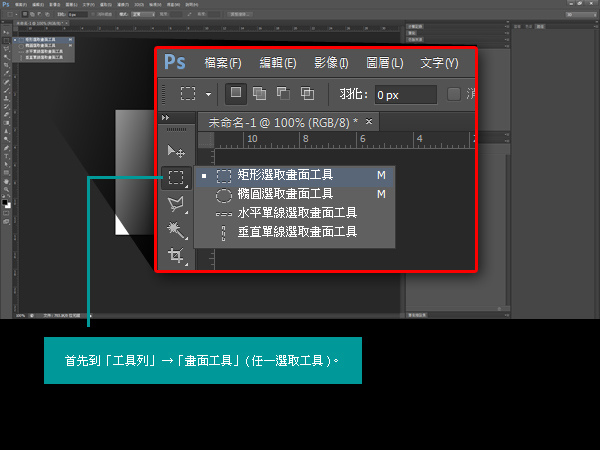Toggle Quick Mask mode in small toolbox
This screenshot has height=450, width=600.
coord(6,213)
